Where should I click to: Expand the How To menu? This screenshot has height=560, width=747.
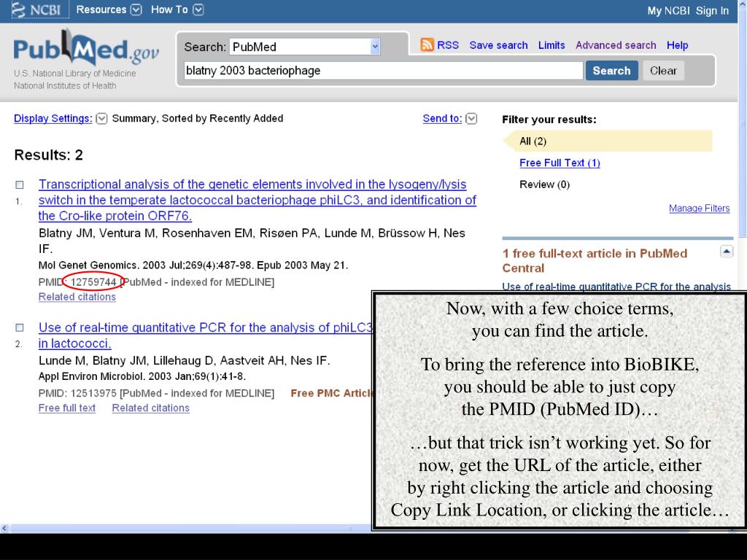coord(198,9)
